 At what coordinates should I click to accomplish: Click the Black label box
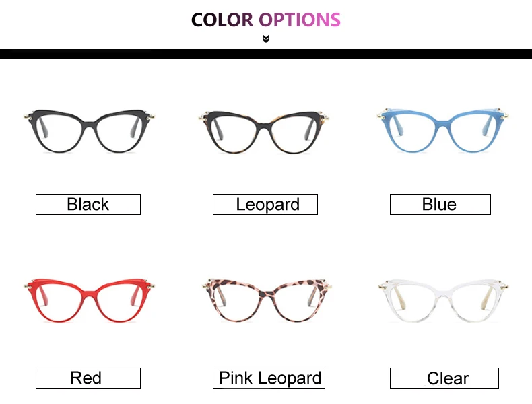(x=88, y=204)
